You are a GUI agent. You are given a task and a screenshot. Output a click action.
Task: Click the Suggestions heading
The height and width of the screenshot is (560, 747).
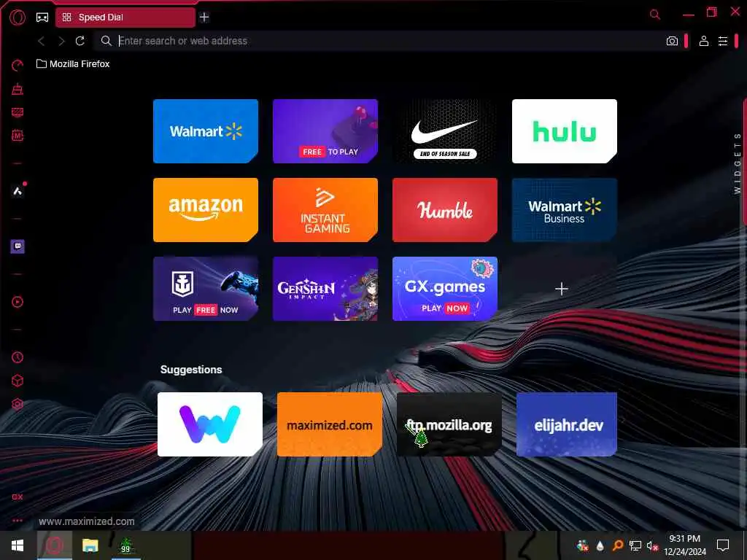191,370
